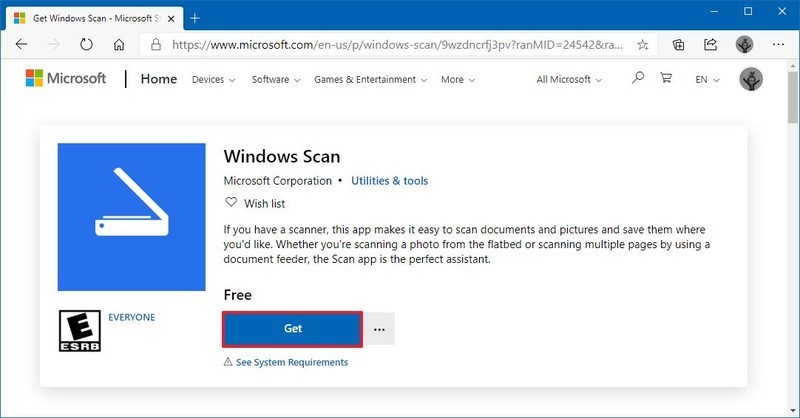
Task: Click See System Requirements link
Action: [292, 362]
